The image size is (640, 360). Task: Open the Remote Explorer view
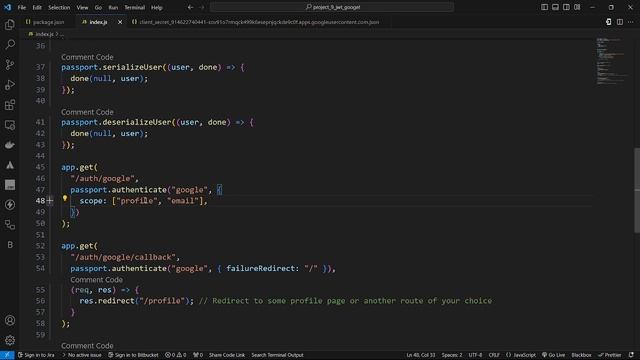coord(10,125)
